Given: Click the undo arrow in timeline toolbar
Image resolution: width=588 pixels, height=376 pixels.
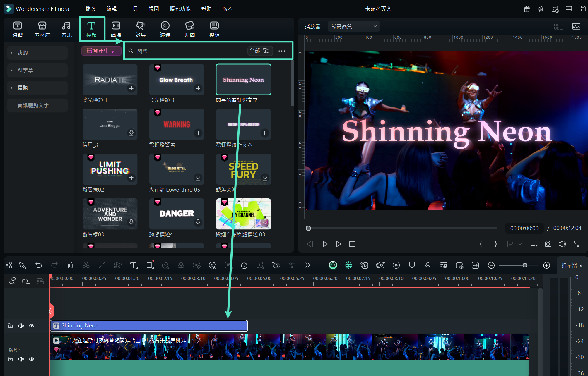Looking at the screenshot, I should (x=39, y=265).
